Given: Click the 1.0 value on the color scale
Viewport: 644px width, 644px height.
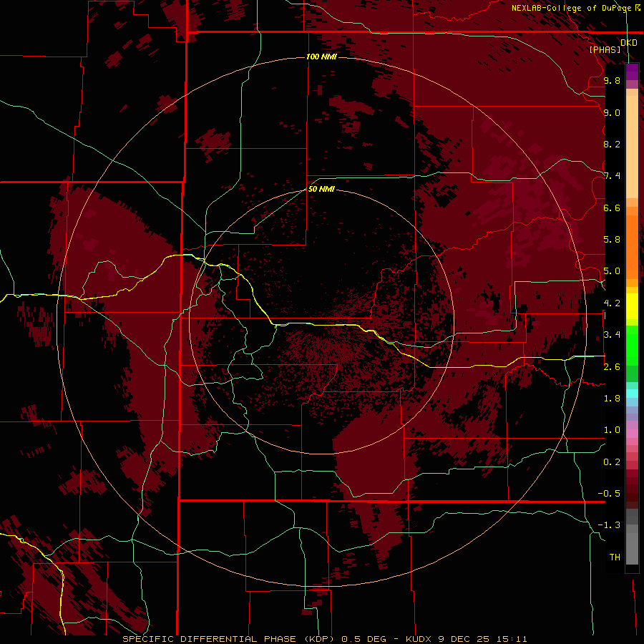Looking at the screenshot, I should [612, 430].
